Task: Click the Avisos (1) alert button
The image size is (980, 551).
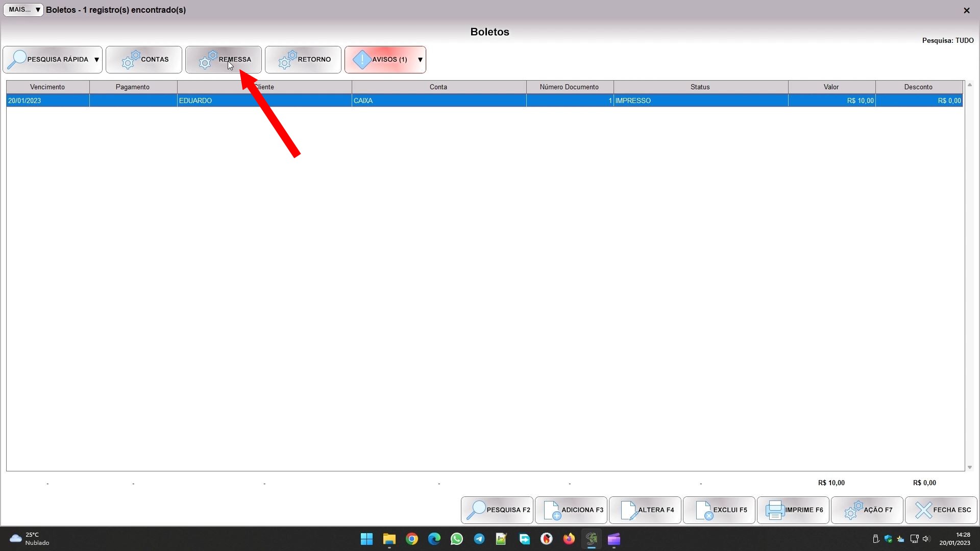Action: [380, 60]
